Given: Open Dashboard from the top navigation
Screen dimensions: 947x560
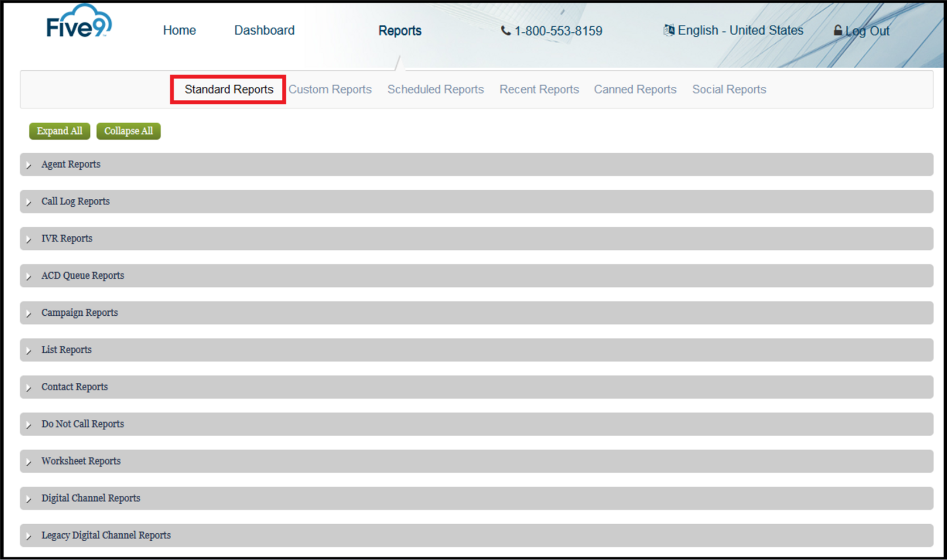Looking at the screenshot, I should click(264, 30).
